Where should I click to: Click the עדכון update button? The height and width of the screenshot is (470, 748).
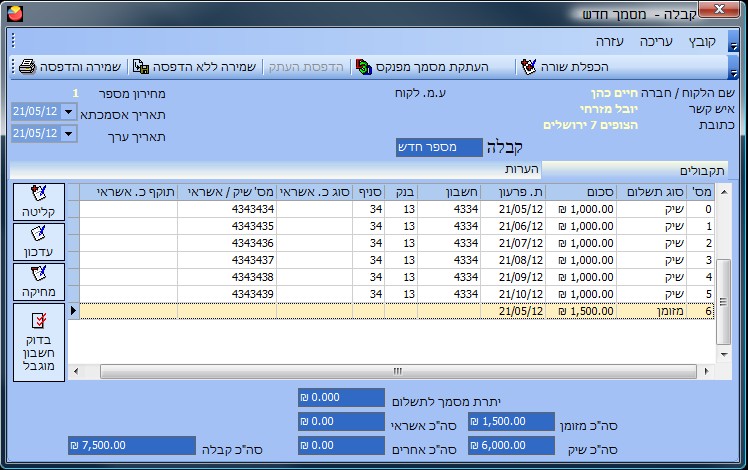[x=39, y=242]
